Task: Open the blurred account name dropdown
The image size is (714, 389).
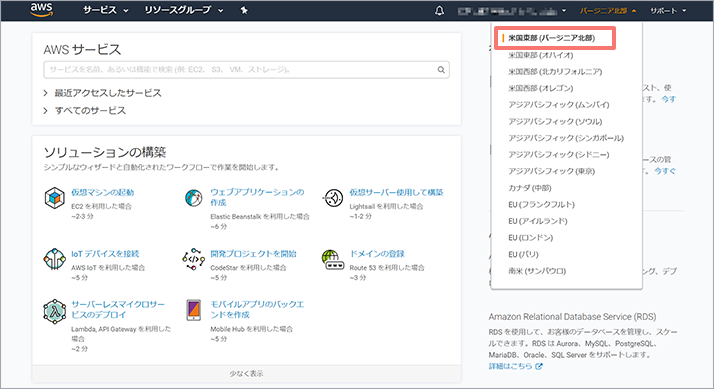Action: [x=512, y=10]
